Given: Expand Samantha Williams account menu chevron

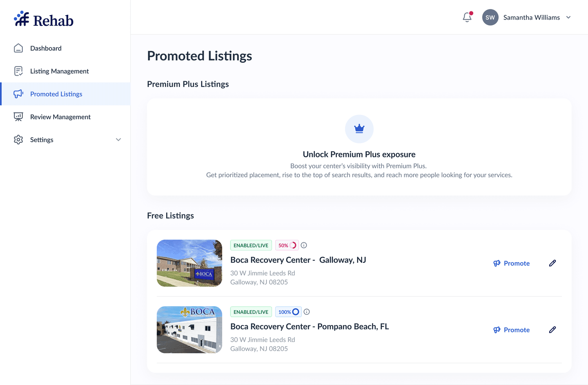Looking at the screenshot, I should pos(568,17).
